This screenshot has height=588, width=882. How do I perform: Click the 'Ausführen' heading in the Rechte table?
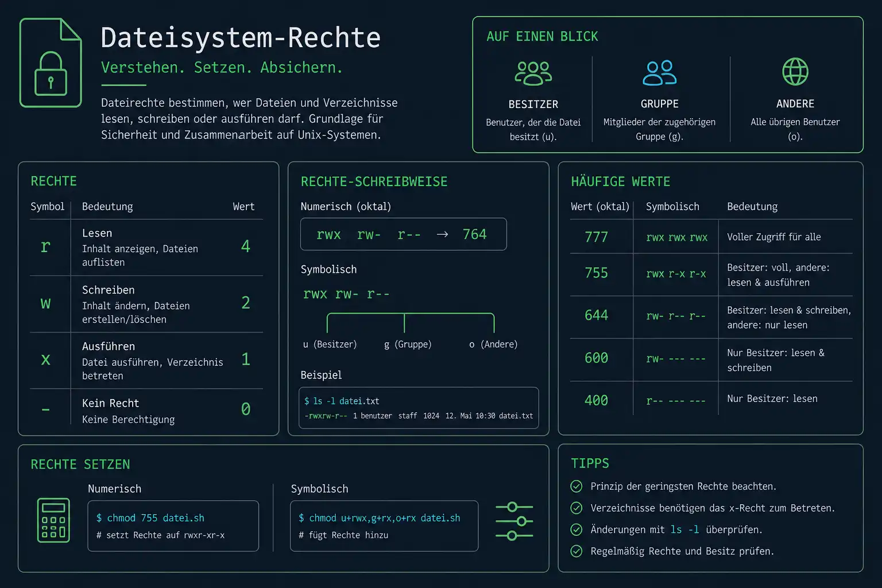click(109, 346)
